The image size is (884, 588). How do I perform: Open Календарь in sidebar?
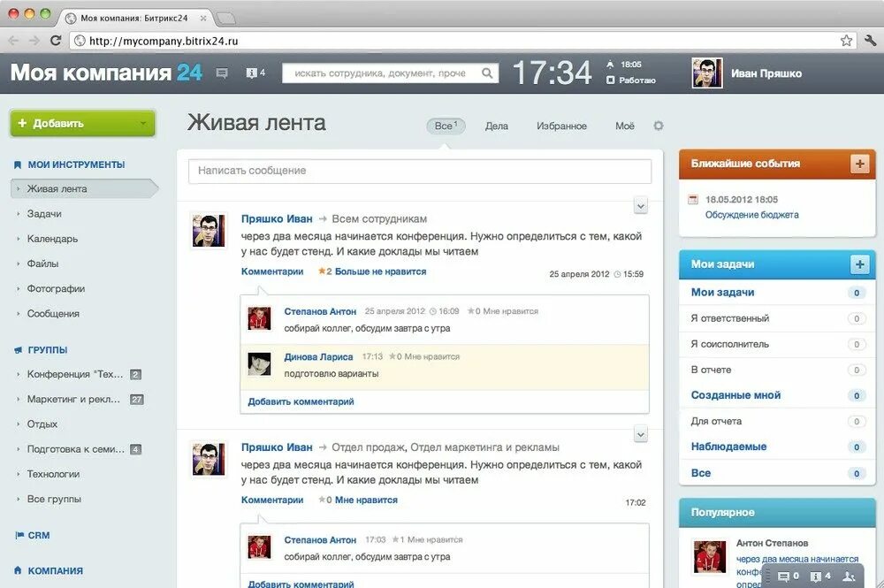click(x=52, y=239)
